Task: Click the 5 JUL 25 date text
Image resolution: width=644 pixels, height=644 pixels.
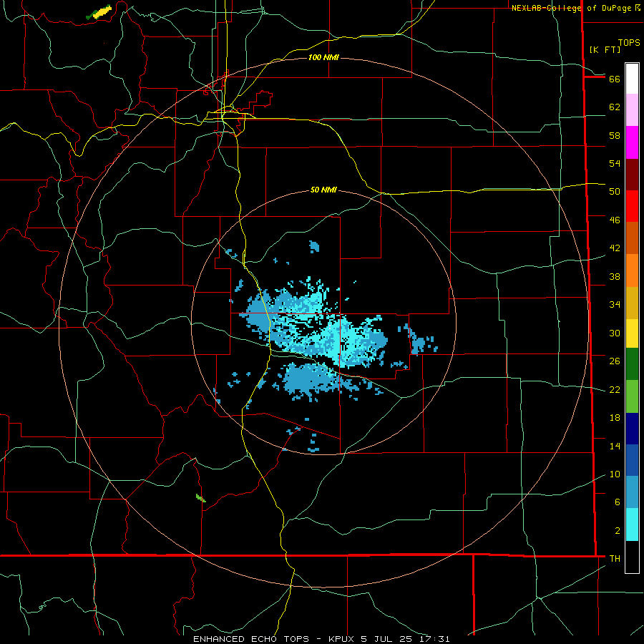Action: point(386,639)
